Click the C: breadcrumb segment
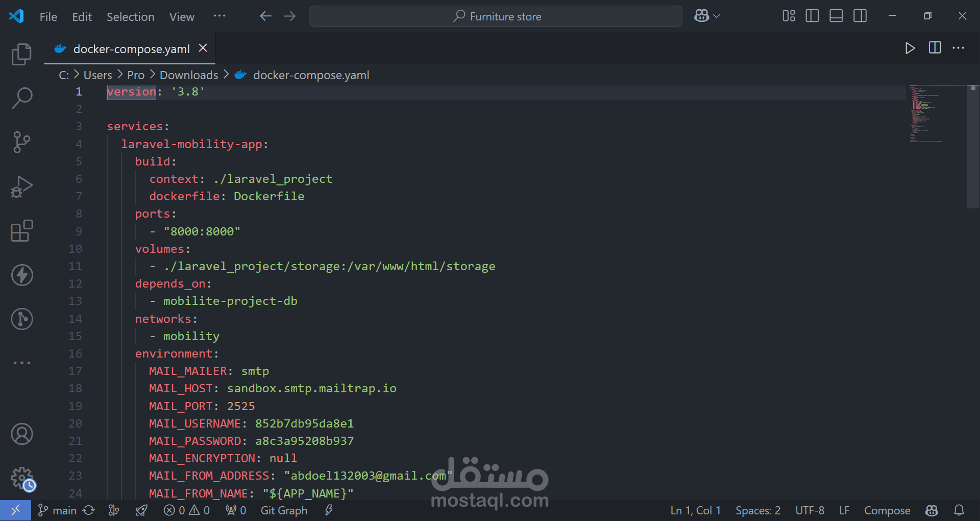980x521 pixels. tap(64, 75)
